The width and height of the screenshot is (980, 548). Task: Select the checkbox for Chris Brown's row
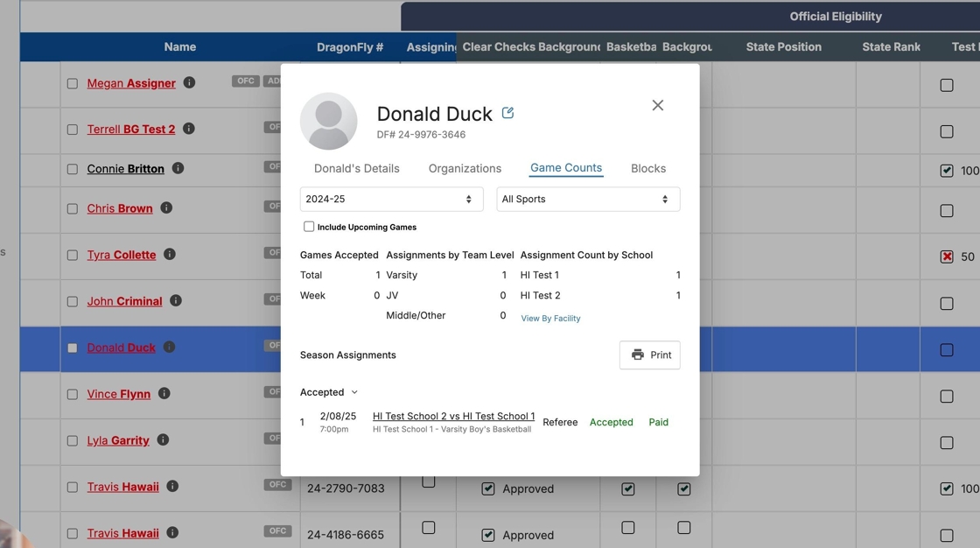pos(73,209)
